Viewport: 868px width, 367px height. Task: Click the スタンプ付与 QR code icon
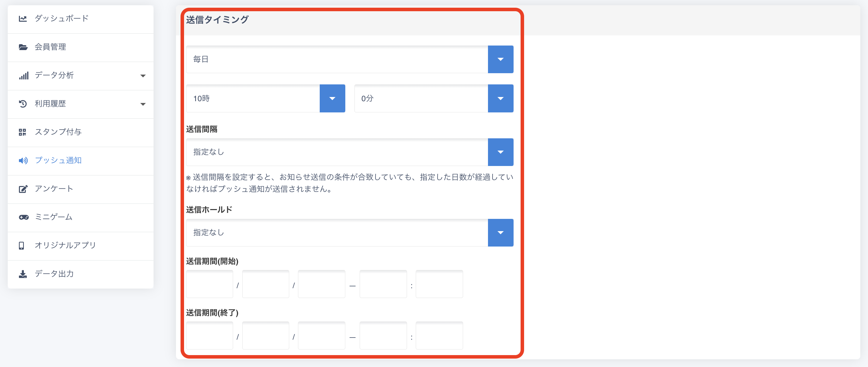click(x=22, y=132)
